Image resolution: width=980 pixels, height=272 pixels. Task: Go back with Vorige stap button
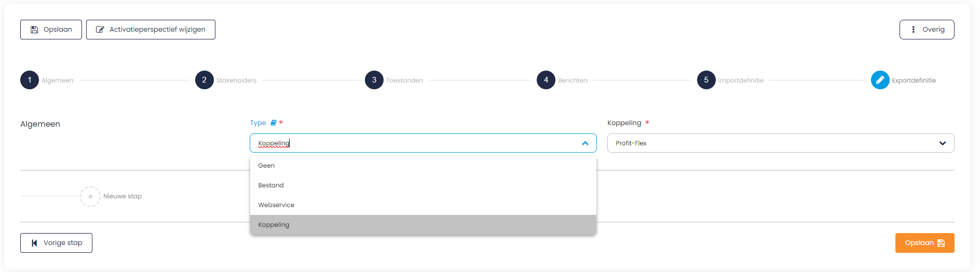(x=56, y=243)
